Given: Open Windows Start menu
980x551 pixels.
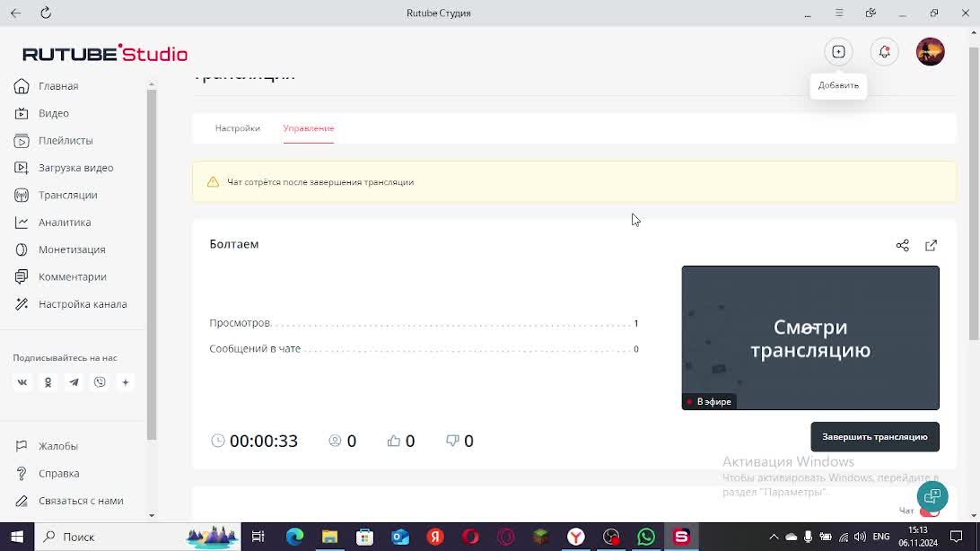Looking at the screenshot, I should point(17,537).
